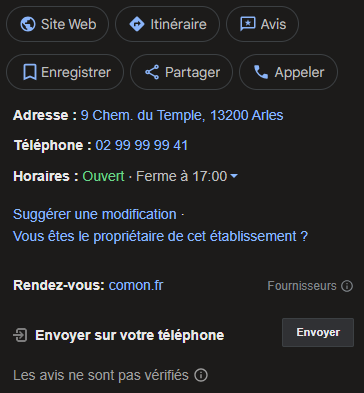Click 'Suggérer une modification' link
364x393 pixels.
95,214
